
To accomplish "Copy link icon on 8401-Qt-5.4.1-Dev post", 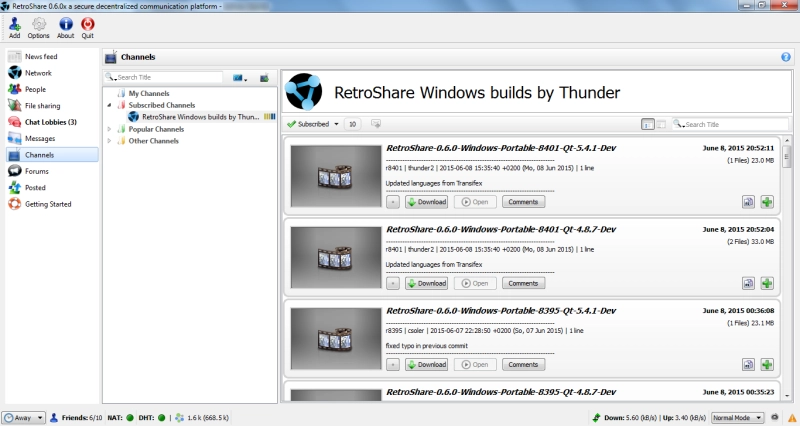I will point(748,202).
